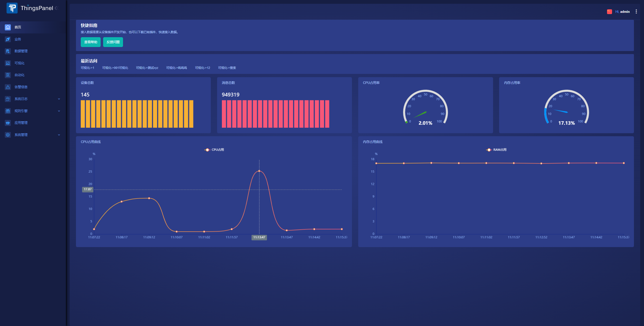Click the 业务 sidebar icon
The image size is (644, 326).
point(8,39)
